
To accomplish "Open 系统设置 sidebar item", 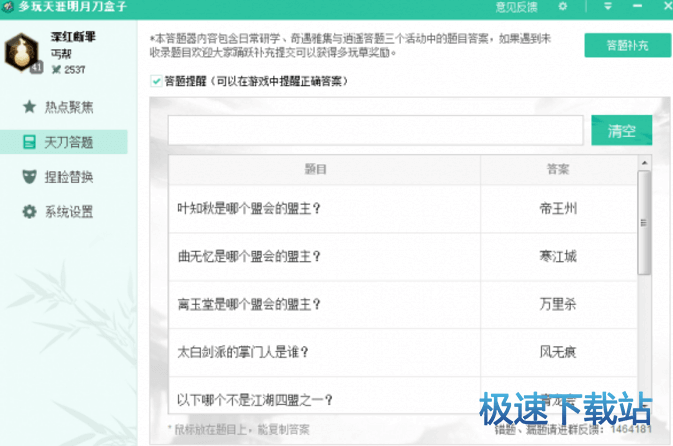I will (64, 212).
